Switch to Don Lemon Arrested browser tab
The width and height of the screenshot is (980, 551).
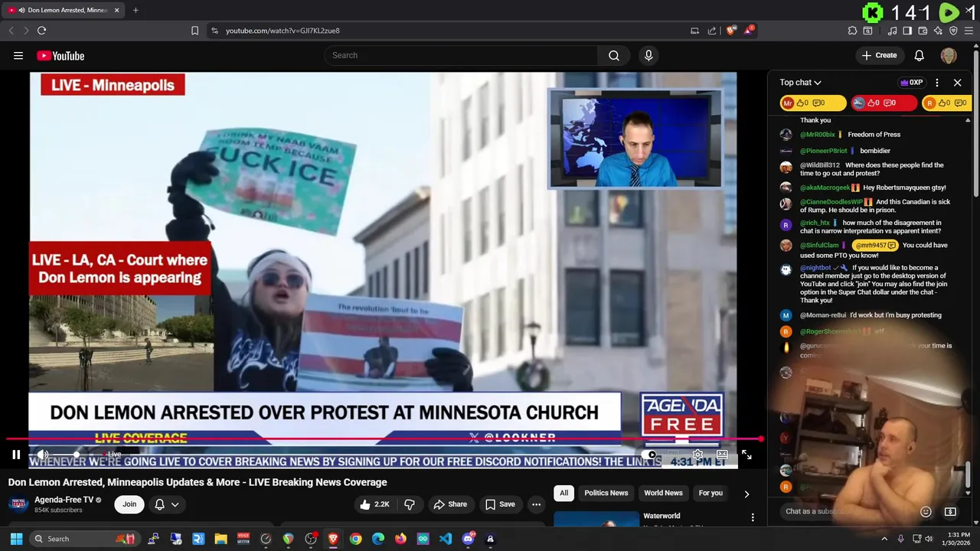pos(63,10)
